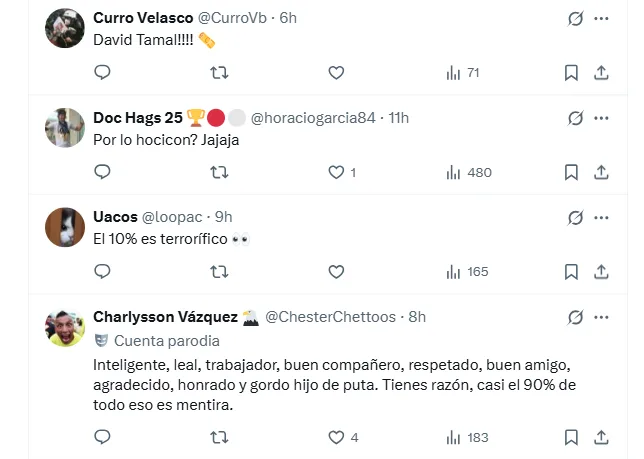This screenshot has height=459, width=644.
Task: Open more options for Doc Hags 25's tweet
Action: [x=601, y=117]
